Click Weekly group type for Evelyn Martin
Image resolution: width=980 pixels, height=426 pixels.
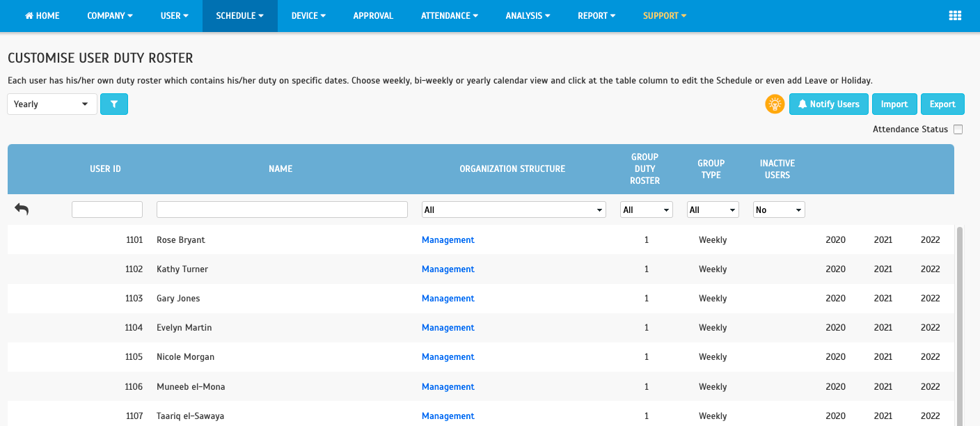713,327
